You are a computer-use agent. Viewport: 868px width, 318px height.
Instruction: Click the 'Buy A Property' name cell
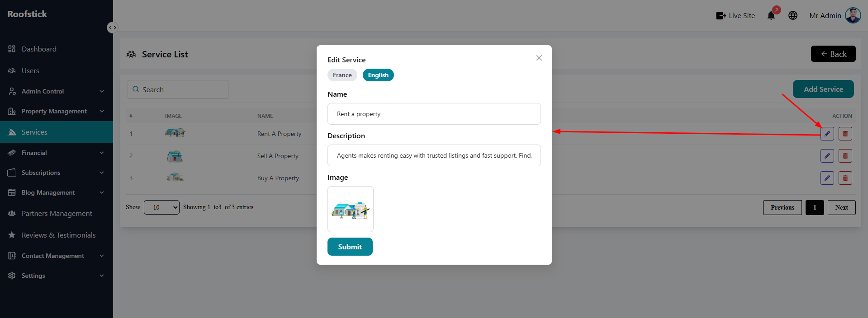(278, 178)
